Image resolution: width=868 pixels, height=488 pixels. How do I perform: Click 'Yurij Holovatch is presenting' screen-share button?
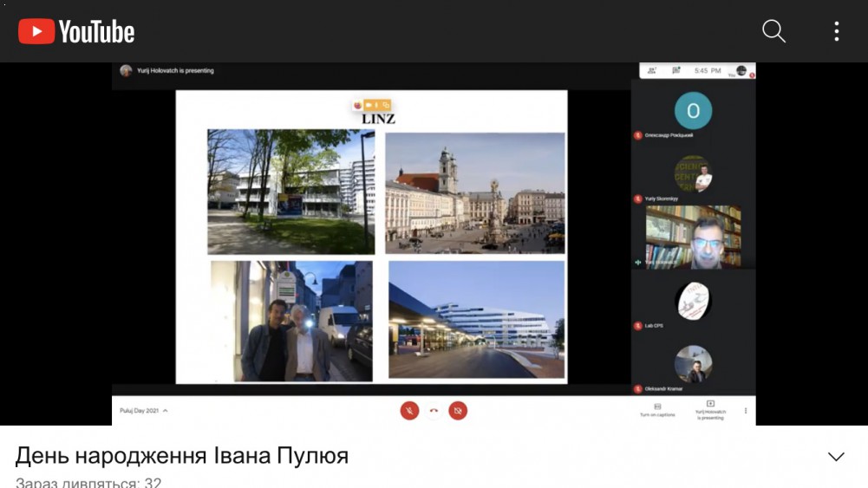click(710, 410)
